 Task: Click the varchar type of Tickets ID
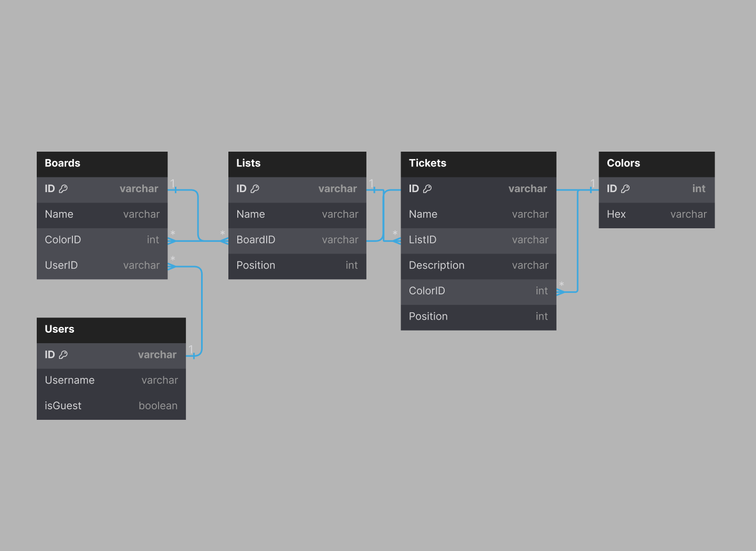click(x=528, y=189)
